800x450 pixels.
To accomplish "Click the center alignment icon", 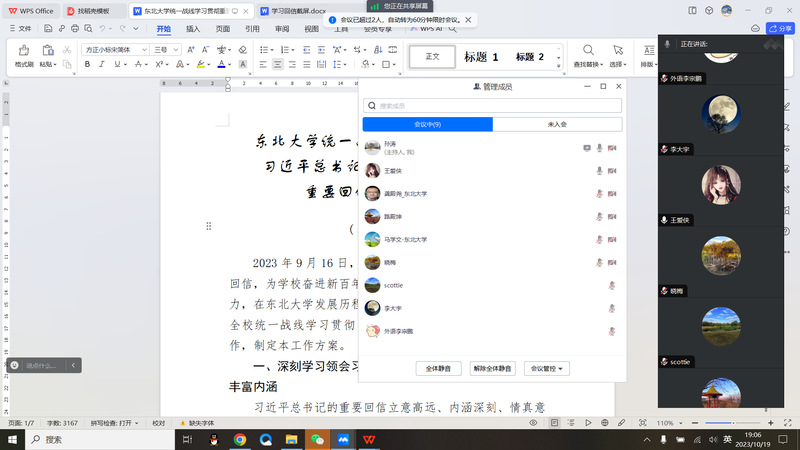I will [x=277, y=64].
